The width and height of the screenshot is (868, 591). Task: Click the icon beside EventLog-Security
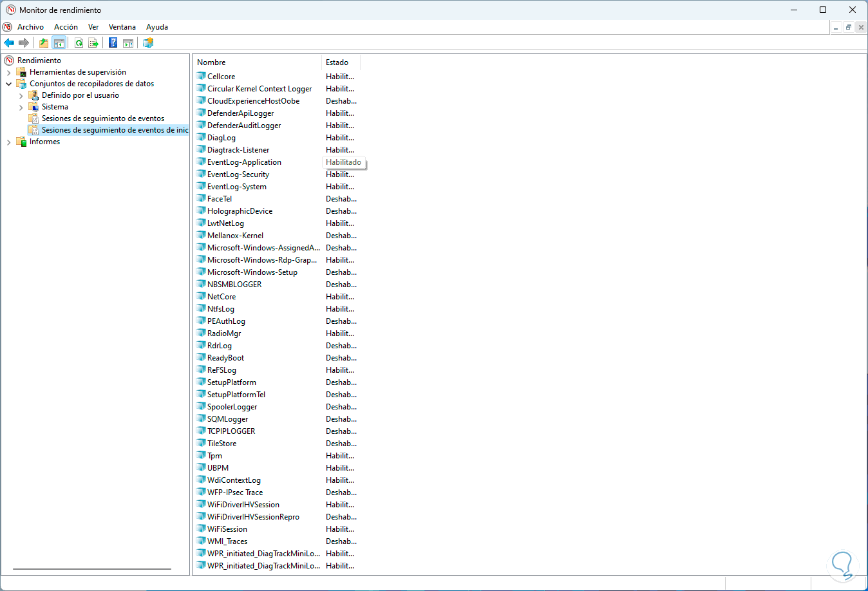coord(201,174)
